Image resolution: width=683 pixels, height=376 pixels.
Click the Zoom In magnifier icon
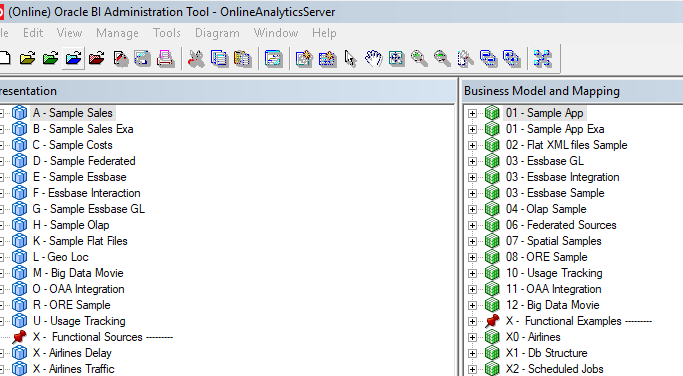coord(419,58)
